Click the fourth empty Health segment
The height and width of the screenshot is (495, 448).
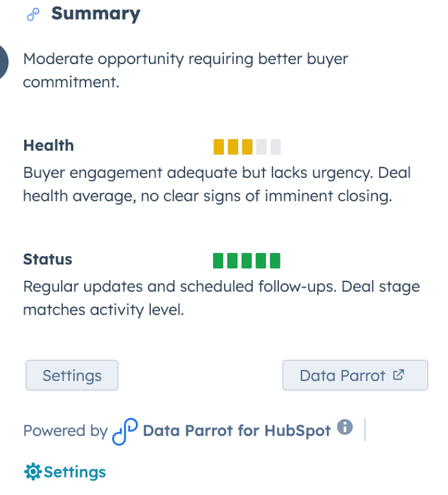coord(262,147)
